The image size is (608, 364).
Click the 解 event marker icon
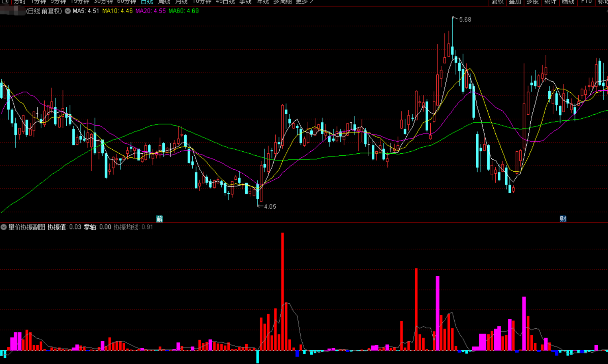(x=160, y=219)
